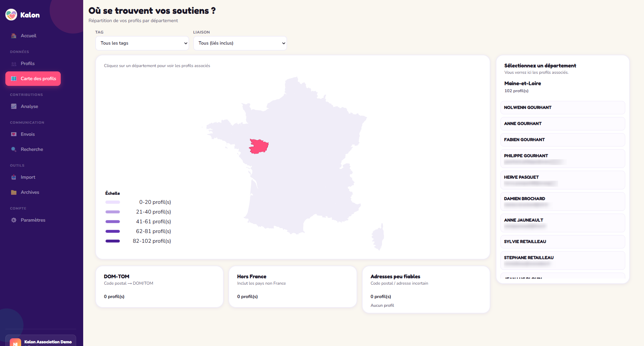Open the Analyse page

[x=33, y=106]
